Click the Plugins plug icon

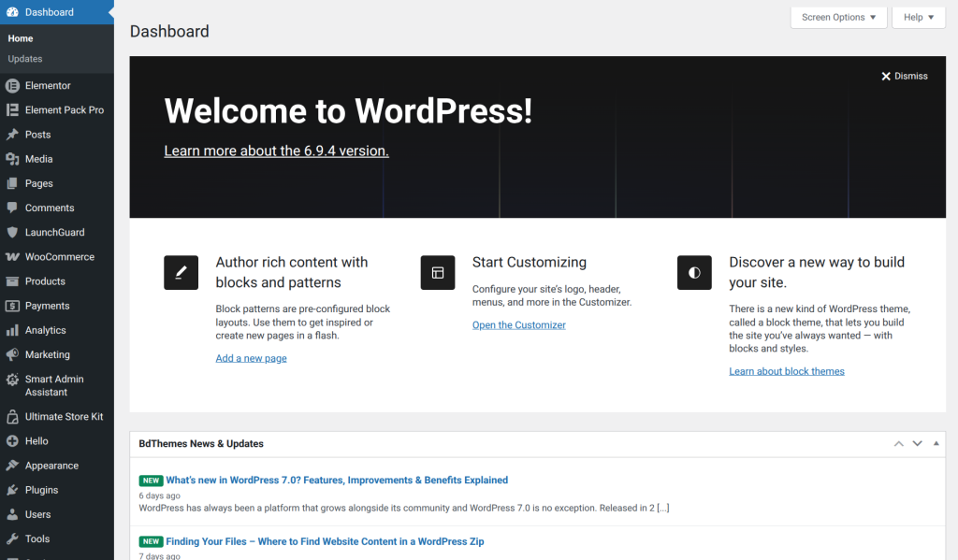click(x=12, y=490)
